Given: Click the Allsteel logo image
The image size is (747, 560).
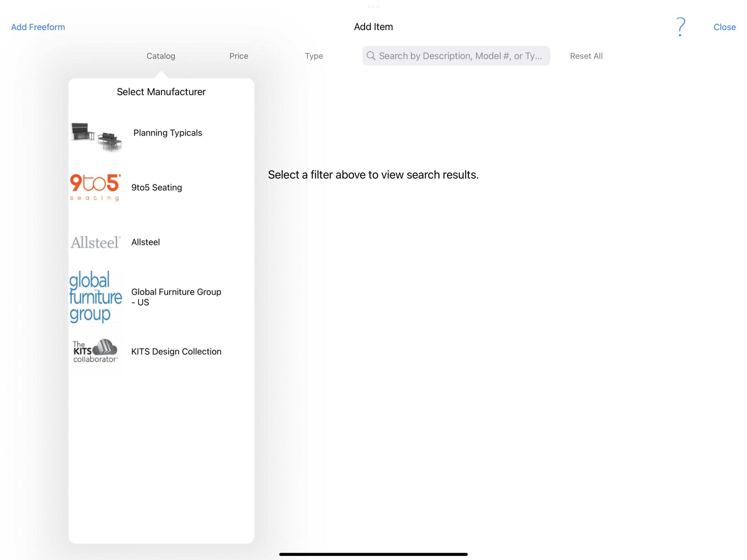Looking at the screenshot, I should (x=96, y=243).
